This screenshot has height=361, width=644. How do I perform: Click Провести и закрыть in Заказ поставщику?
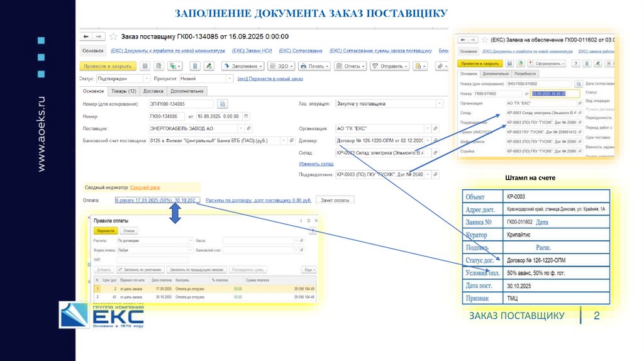108,66
